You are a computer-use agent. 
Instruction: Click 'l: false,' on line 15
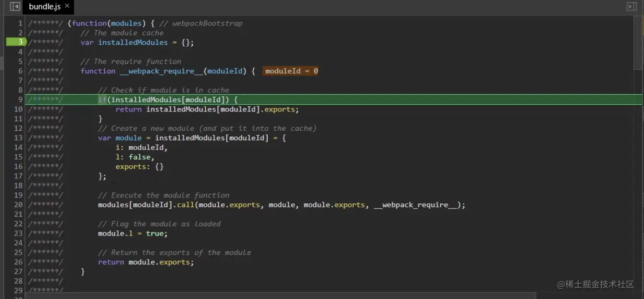pos(135,157)
